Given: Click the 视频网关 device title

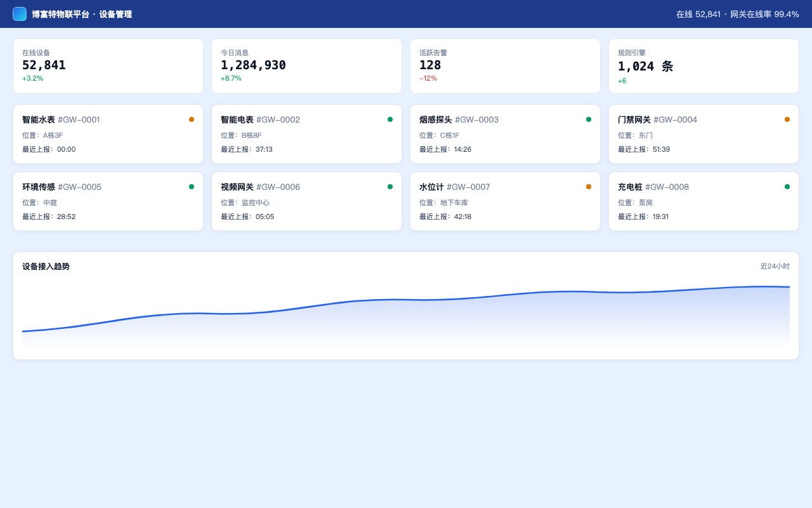Looking at the screenshot, I should 237,187.
